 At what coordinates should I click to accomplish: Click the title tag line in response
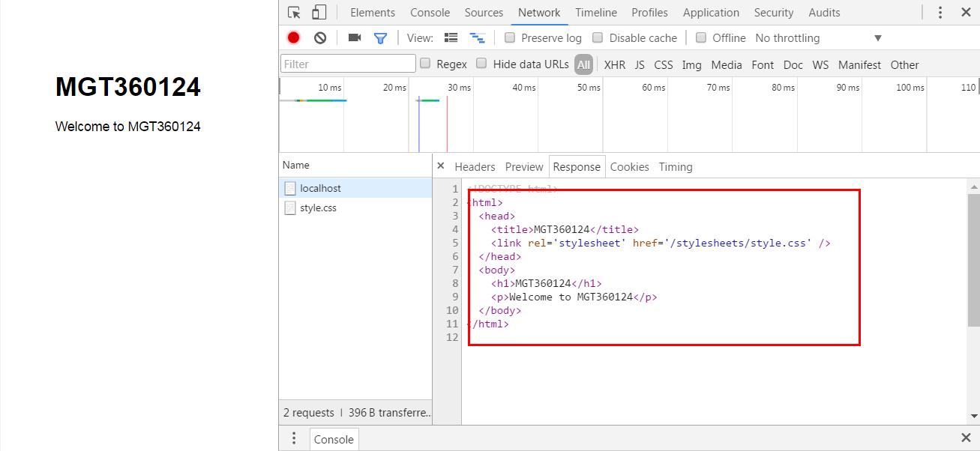(565, 229)
